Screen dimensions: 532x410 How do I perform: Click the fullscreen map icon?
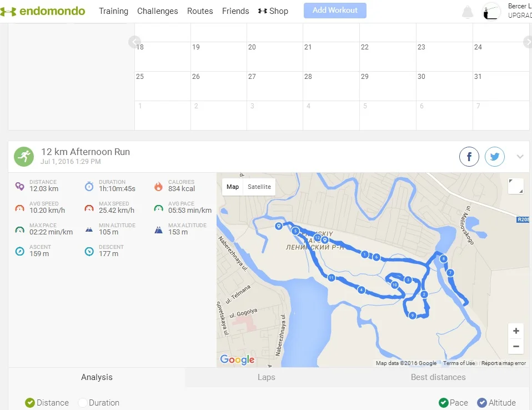515,186
